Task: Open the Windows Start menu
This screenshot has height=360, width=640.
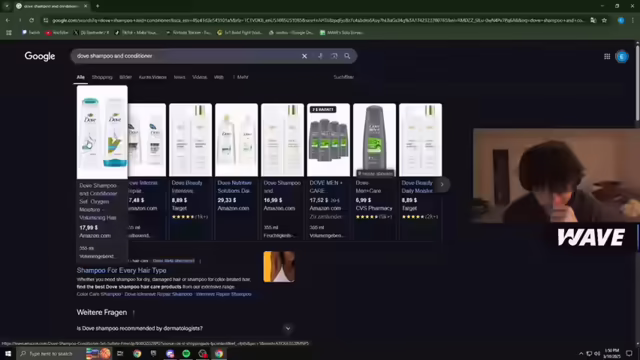Action: 8,353
